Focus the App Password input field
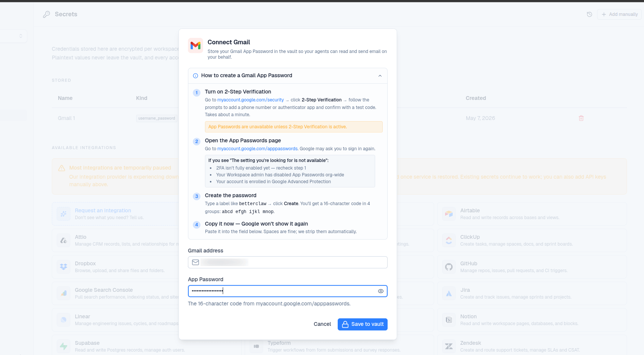 (x=288, y=291)
